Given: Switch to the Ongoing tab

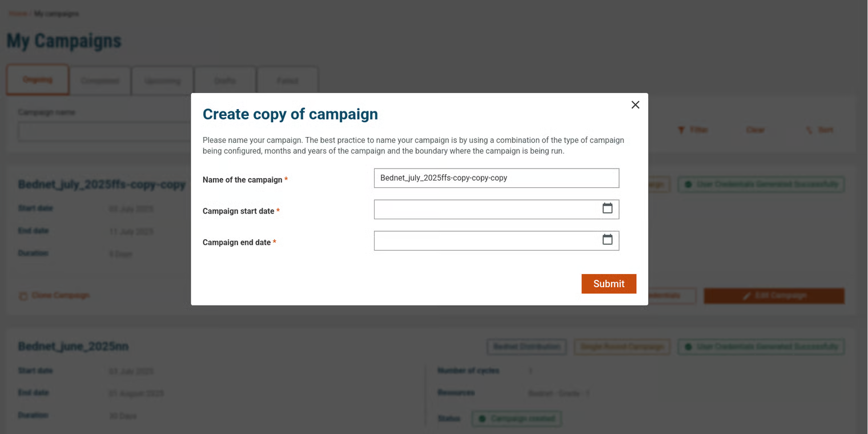Looking at the screenshot, I should tap(38, 80).
